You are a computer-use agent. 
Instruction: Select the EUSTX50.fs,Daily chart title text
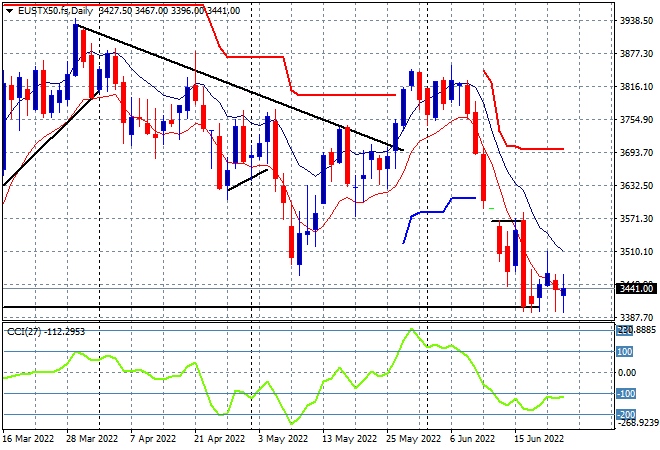[x=55, y=11]
